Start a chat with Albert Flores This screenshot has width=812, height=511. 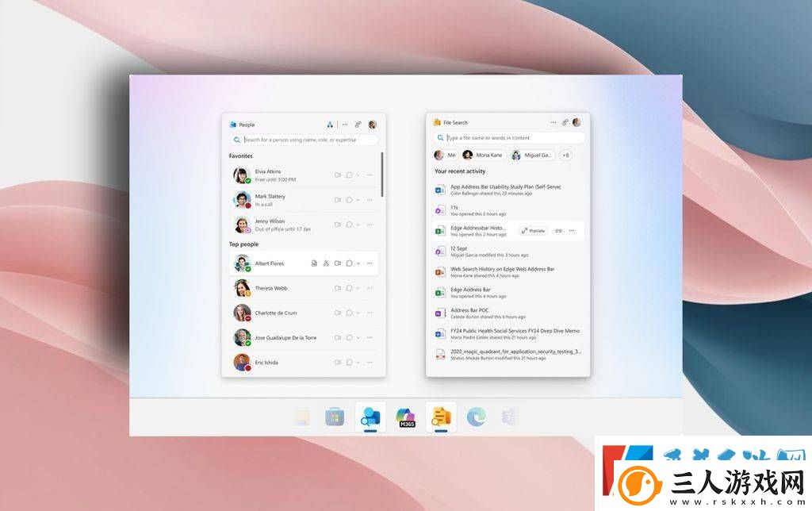(x=350, y=263)
